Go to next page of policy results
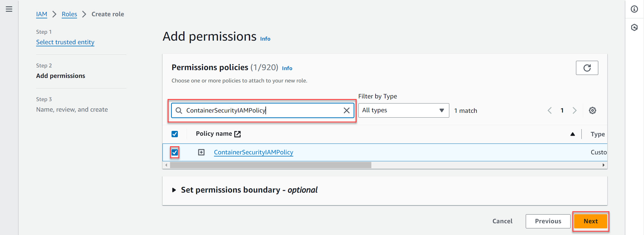Image resolution: width=644 pixels, height=235 pixels. 574,110
